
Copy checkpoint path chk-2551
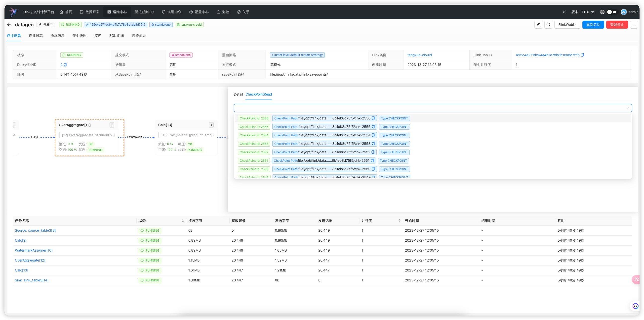(372, 161)
